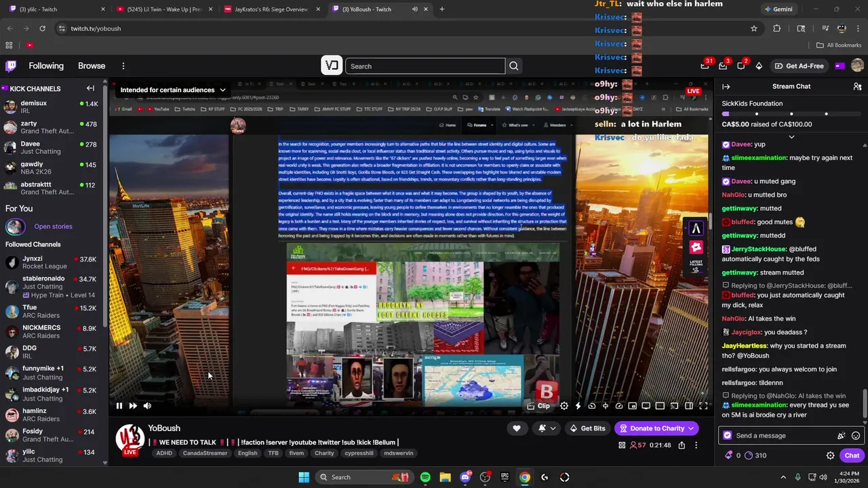Click the Send a message chat field

[791, 436]
